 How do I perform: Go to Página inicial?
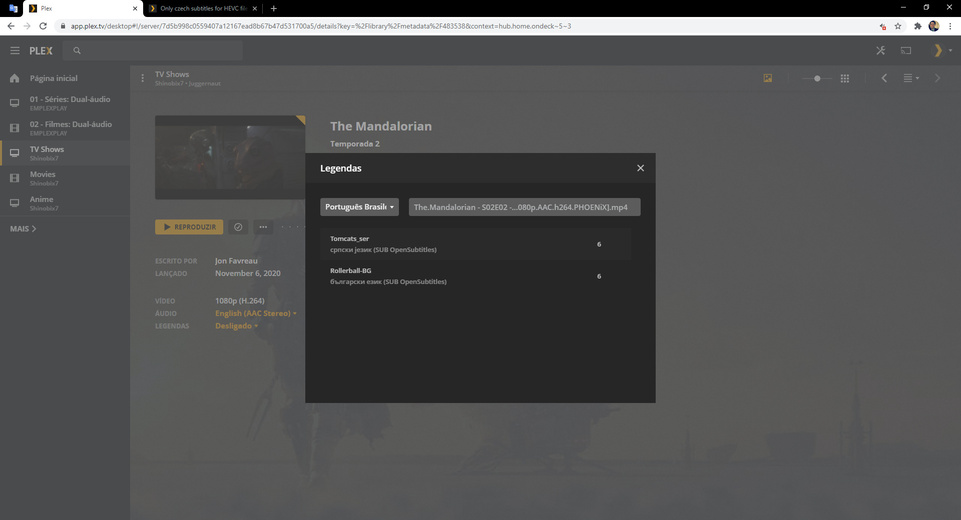[x=65, y=78]
